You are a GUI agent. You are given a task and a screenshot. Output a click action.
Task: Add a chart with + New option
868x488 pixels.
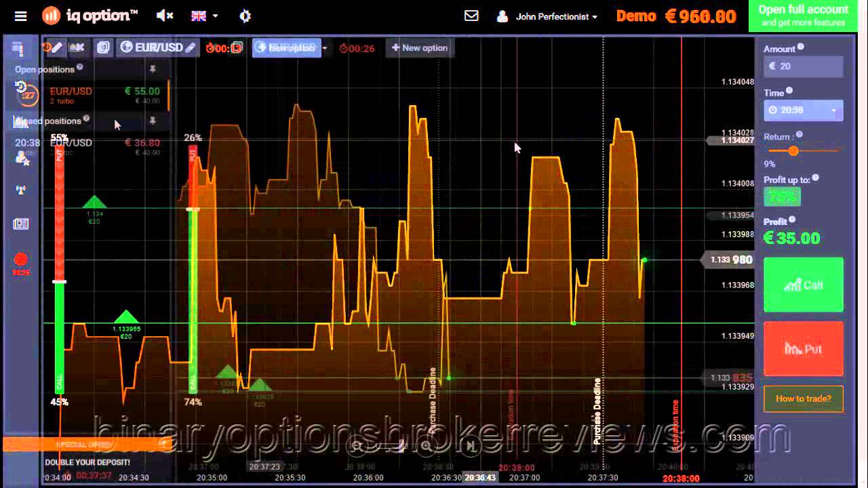tap(420, 47)
